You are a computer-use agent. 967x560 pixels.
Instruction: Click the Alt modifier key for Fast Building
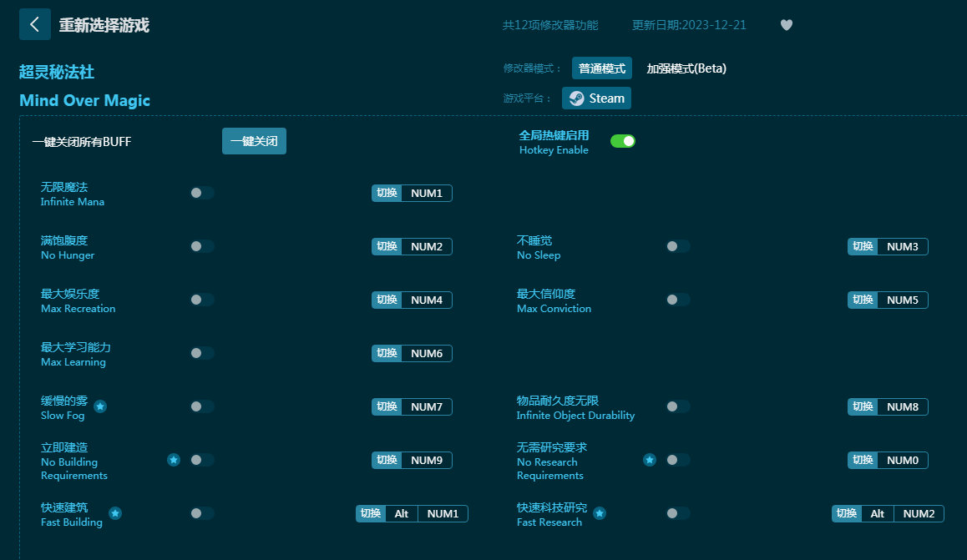[402, 513]
